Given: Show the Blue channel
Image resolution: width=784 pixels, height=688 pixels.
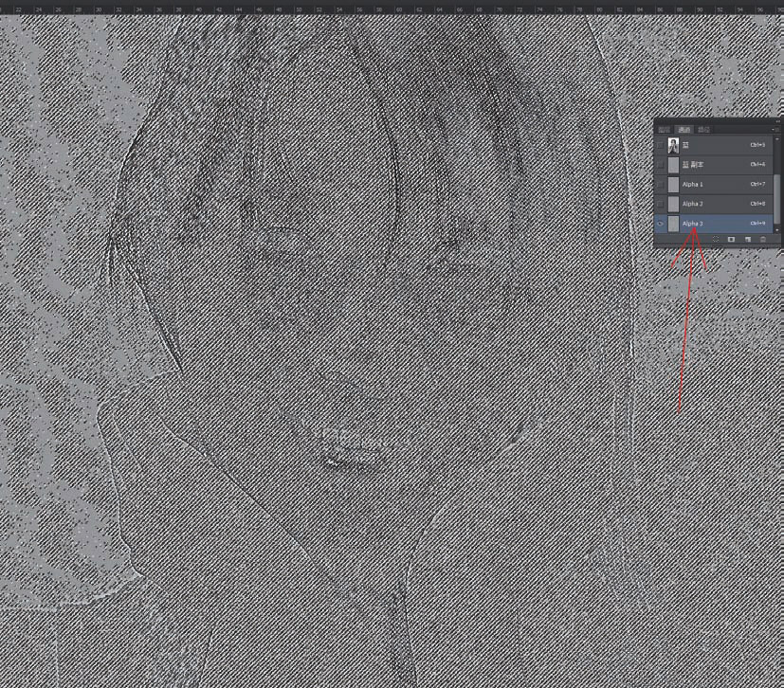Looking at the screenshot, I should tap(660, 144).
